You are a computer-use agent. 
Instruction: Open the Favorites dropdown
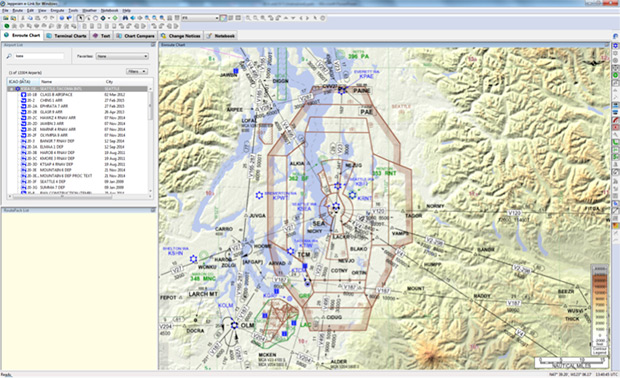tap(122, 56)
